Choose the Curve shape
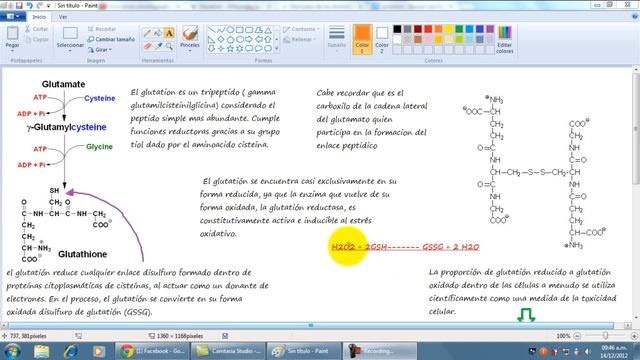640x360 pixels. [x=221, y=30]
